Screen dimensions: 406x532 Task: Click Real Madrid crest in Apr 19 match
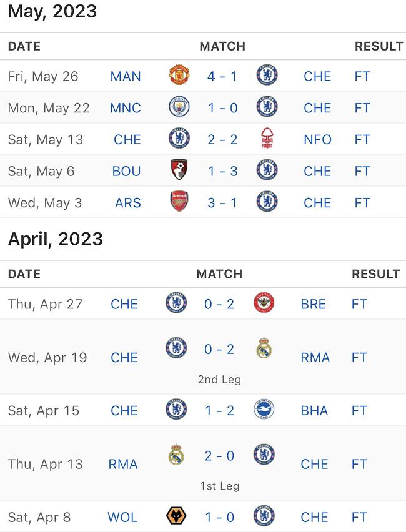coord(264,348)
